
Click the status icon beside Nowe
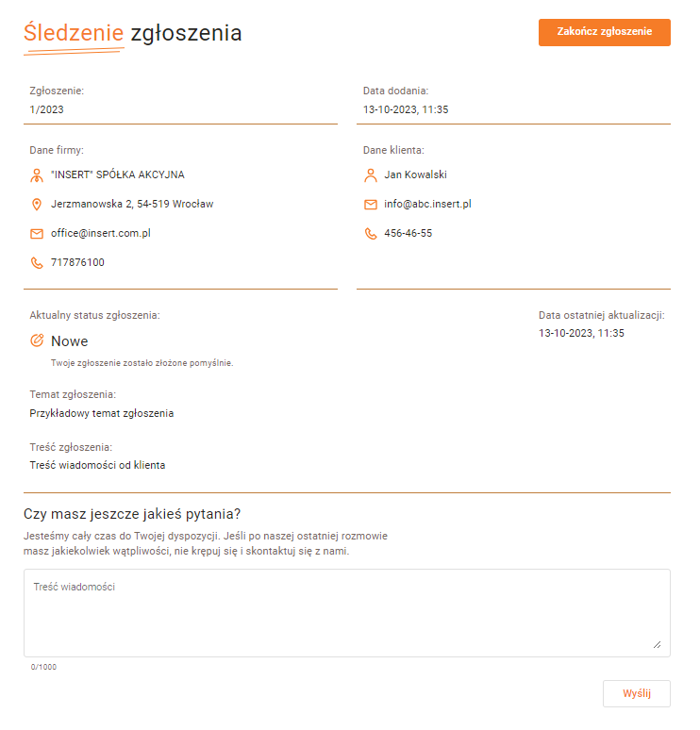(x=37, y=340)
